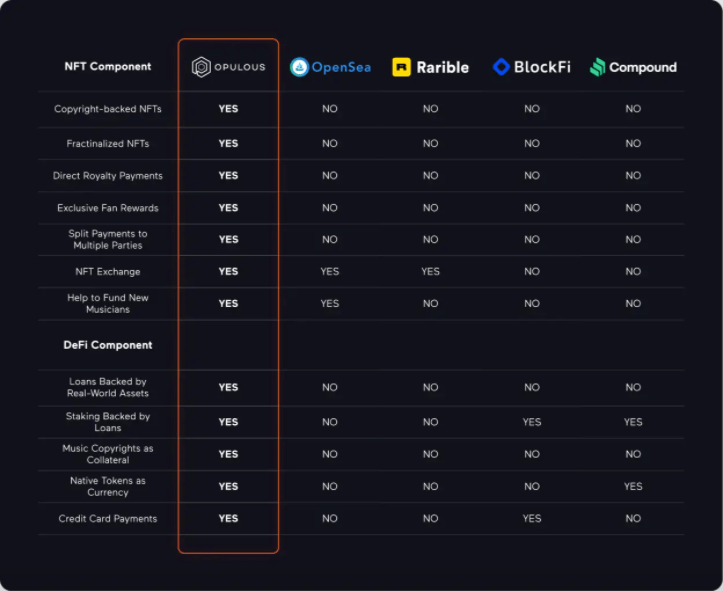The image size is (723, 591).
Task: Click Compound's YES for Staking Backed by Loans
Action: pyautogui.click(x=633, y=422)
